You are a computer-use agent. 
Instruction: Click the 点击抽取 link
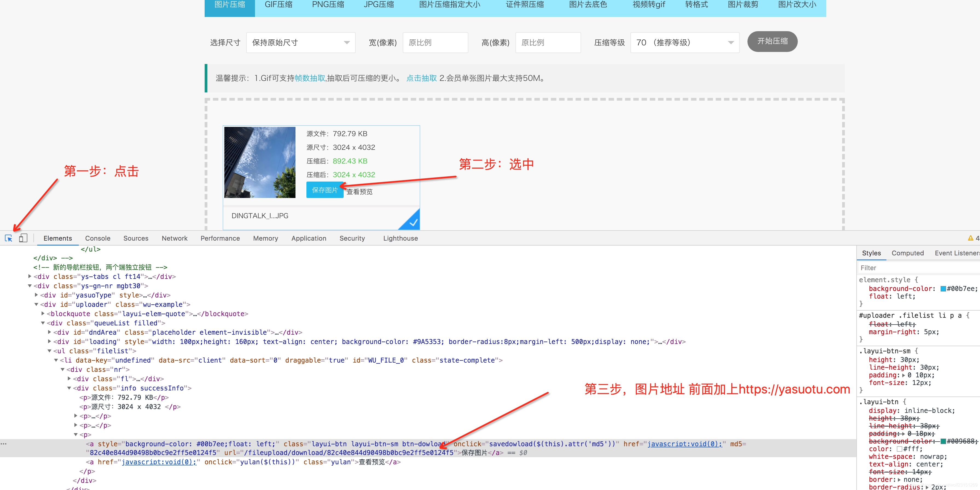422,78
